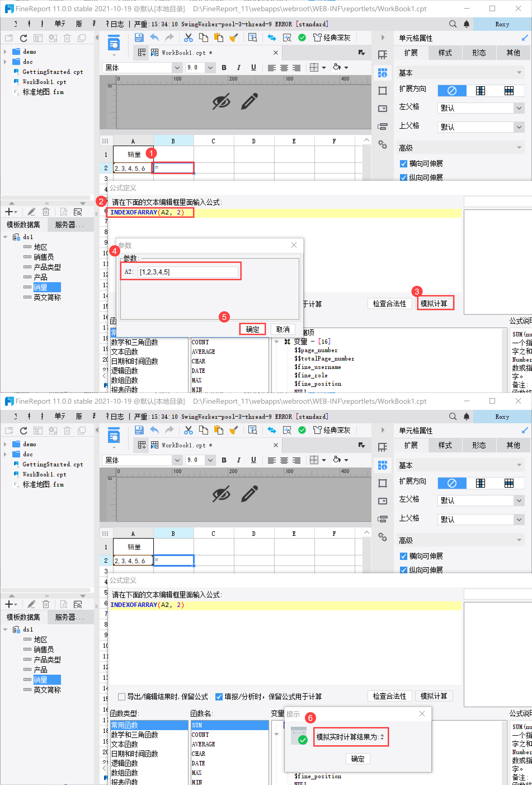
Task: Collapse the ds1 dataset node in the upper window
Action: (5, 237)
